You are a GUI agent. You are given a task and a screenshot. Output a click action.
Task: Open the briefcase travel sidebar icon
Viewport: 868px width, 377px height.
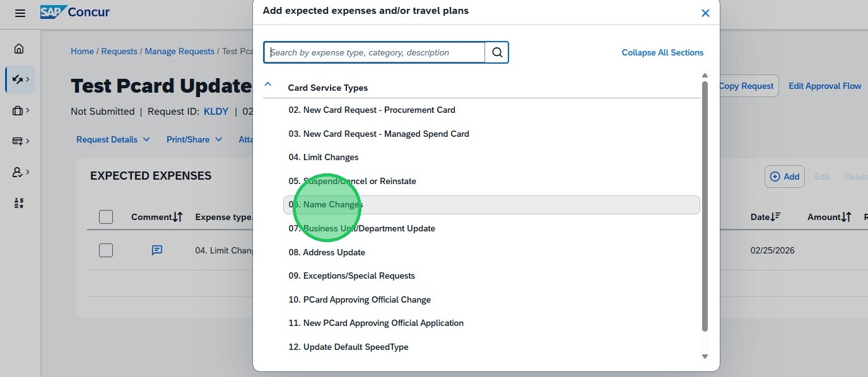(x=21, y=110)
